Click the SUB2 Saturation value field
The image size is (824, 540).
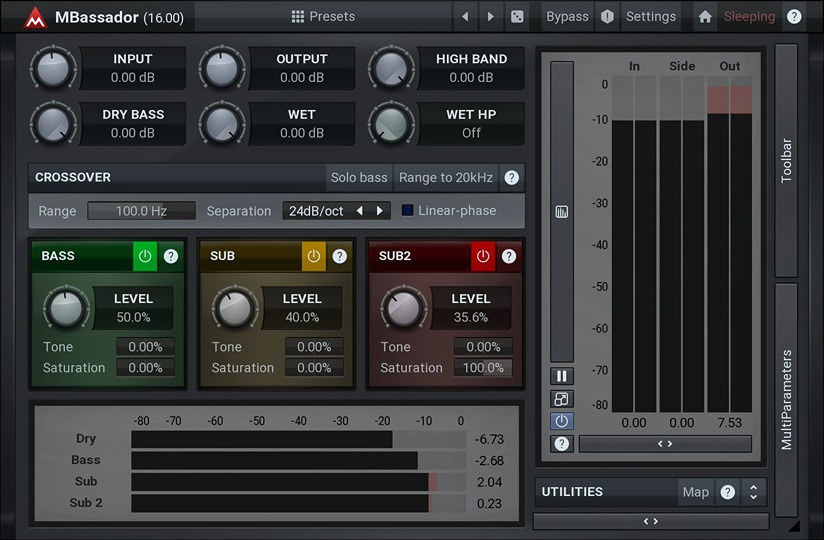tap(483, 368)
